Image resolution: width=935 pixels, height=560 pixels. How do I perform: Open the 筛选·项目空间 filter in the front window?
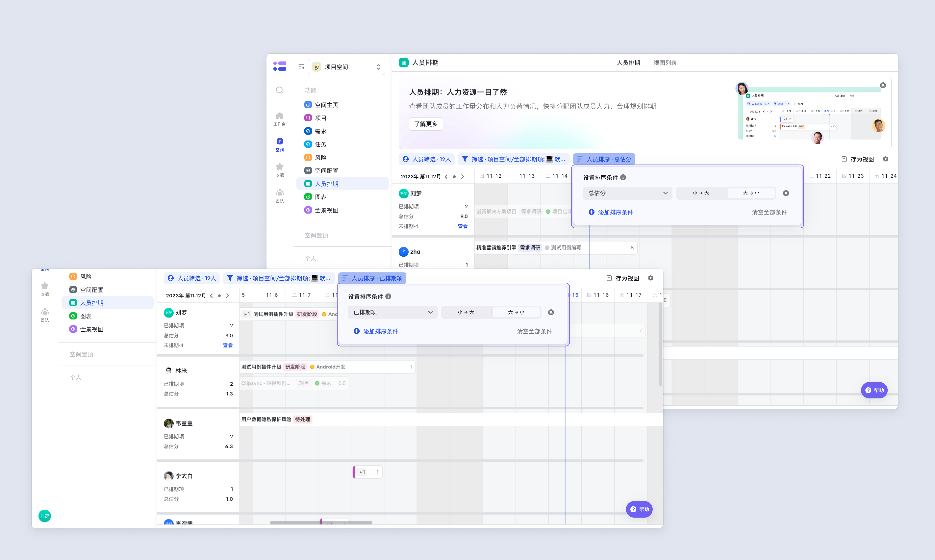point(279,278)
